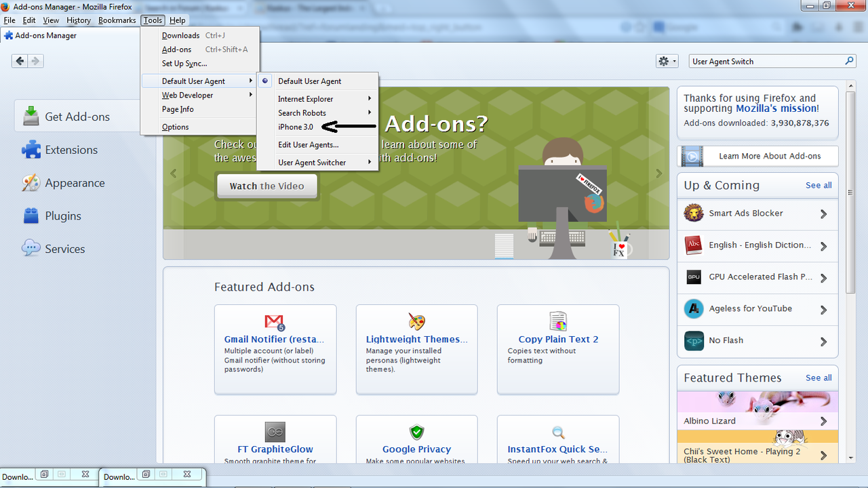Click Learn More About Add-ons button
868x488 pixels.
pyautogui.click(x=758, y=156)
